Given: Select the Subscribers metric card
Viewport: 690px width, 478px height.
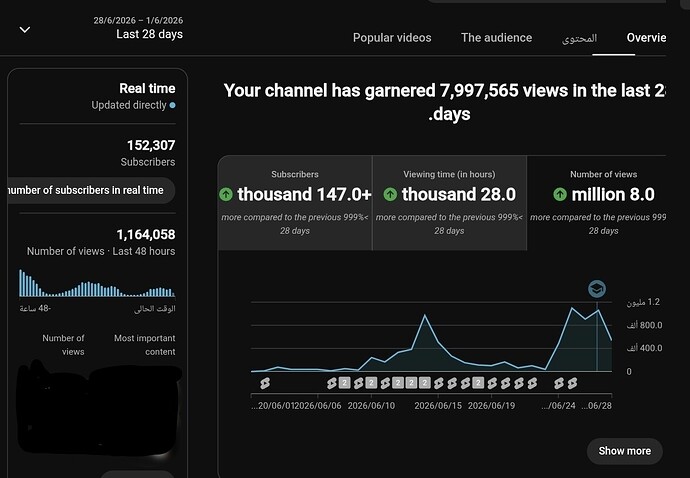Looking at the screenshot, I should coord(295,202).
